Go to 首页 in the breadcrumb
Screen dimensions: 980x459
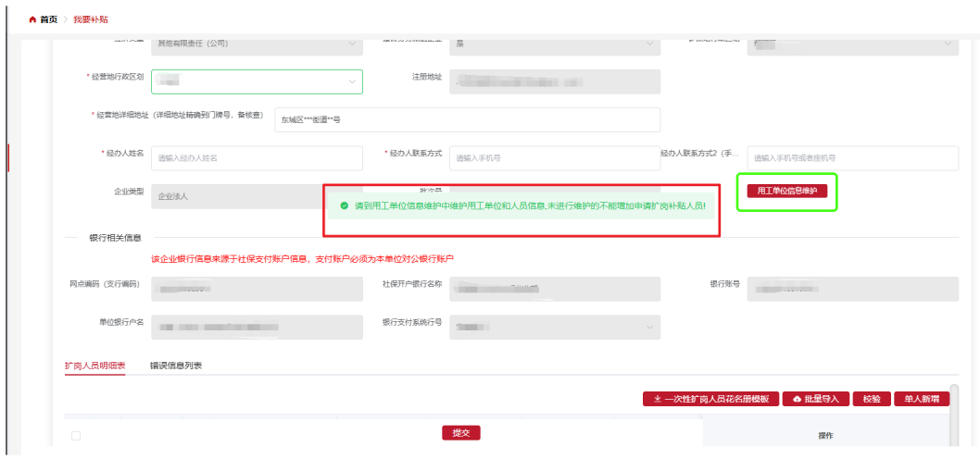(x=49, y=19)
